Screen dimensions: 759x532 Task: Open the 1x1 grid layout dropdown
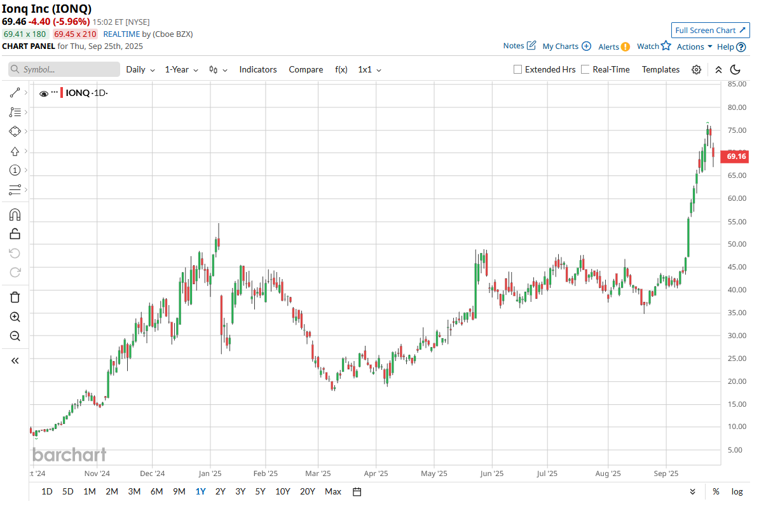(x=370, y=70)
